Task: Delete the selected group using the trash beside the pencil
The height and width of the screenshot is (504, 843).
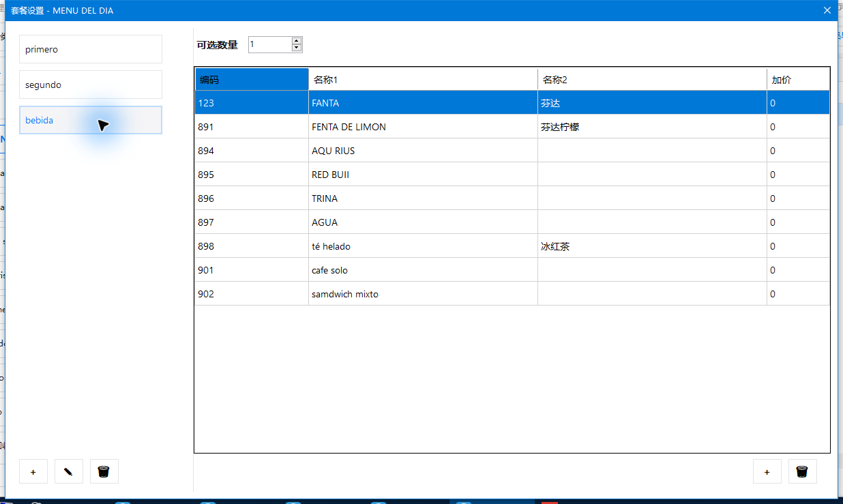Action: click(x=104, y=471)
